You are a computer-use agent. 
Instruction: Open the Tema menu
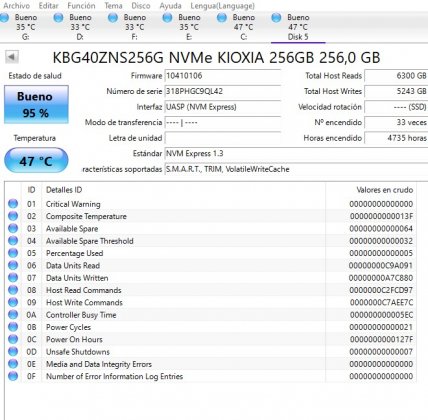click(113, 6)
